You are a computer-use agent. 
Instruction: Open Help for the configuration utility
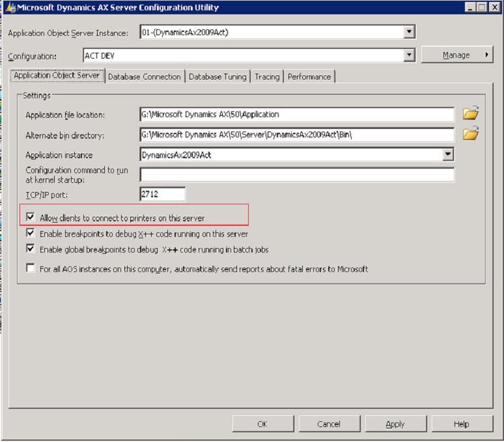click(462, 424)
